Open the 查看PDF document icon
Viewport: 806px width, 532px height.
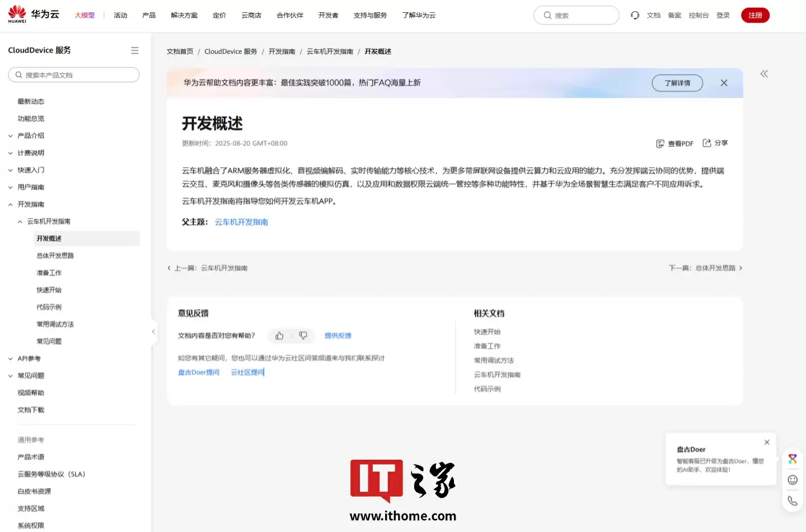pos(674,143)
